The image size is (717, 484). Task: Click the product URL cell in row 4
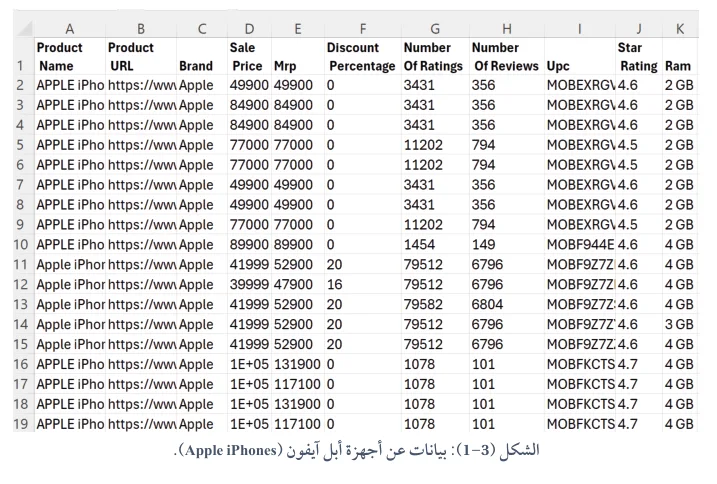[141, 125]
